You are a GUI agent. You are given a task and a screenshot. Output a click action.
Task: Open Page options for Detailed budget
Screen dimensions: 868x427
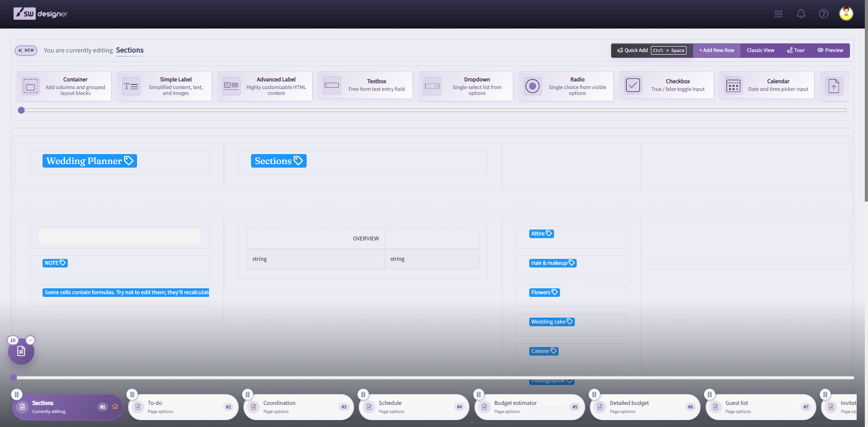[622, 412]
